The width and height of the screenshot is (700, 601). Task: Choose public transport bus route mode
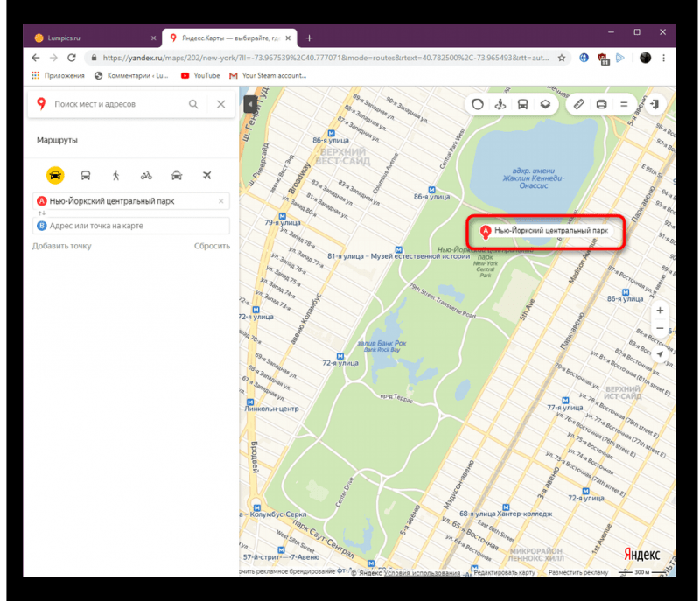pyautogui.click(x=86, y=175)
